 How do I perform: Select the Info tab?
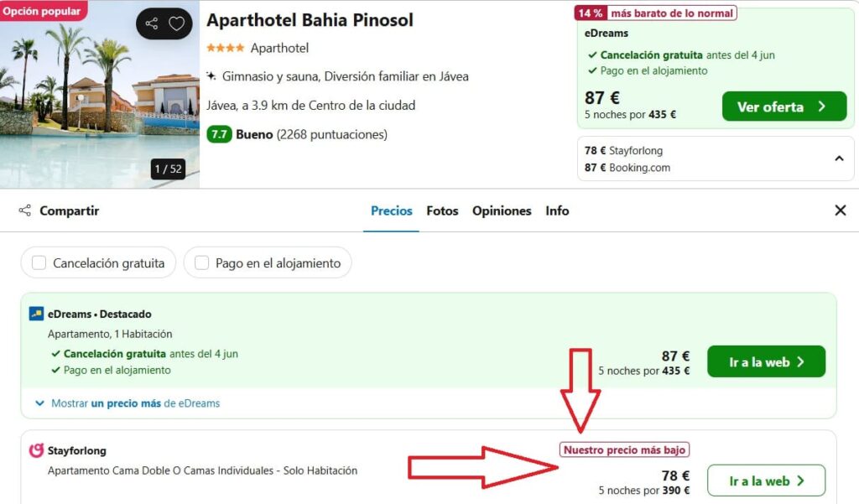[x=557, y=211]
